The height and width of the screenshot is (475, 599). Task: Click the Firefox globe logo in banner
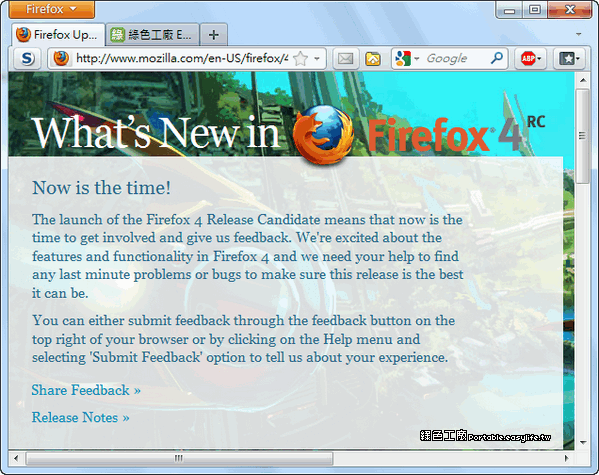click(x=323, y=135)
